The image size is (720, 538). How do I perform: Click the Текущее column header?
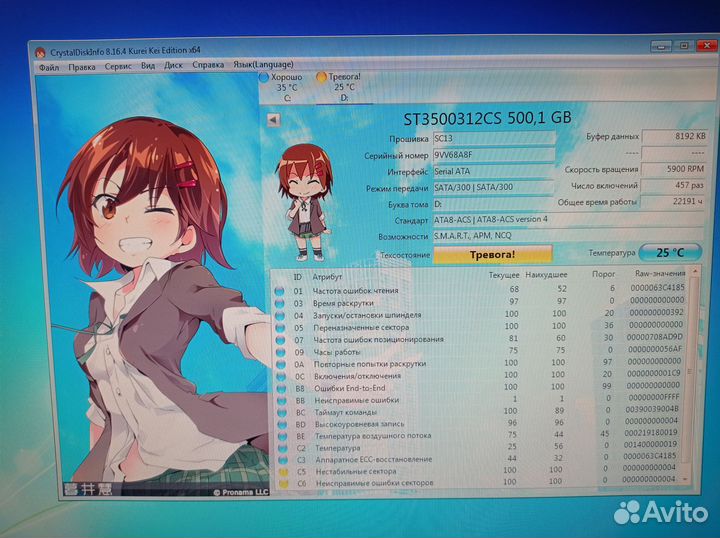[504, 275]
